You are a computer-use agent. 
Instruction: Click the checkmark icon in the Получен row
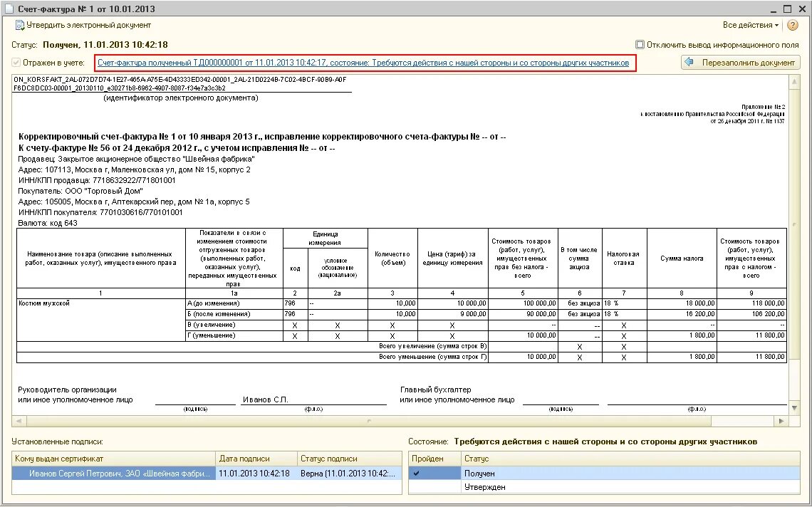click(417, 474)
